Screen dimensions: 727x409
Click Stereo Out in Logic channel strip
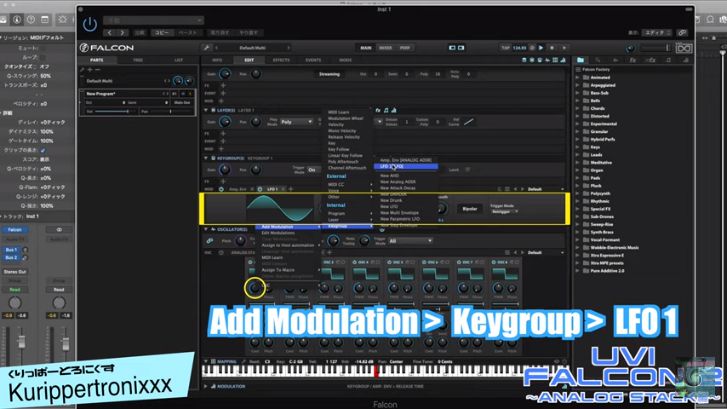pos(15,272)
